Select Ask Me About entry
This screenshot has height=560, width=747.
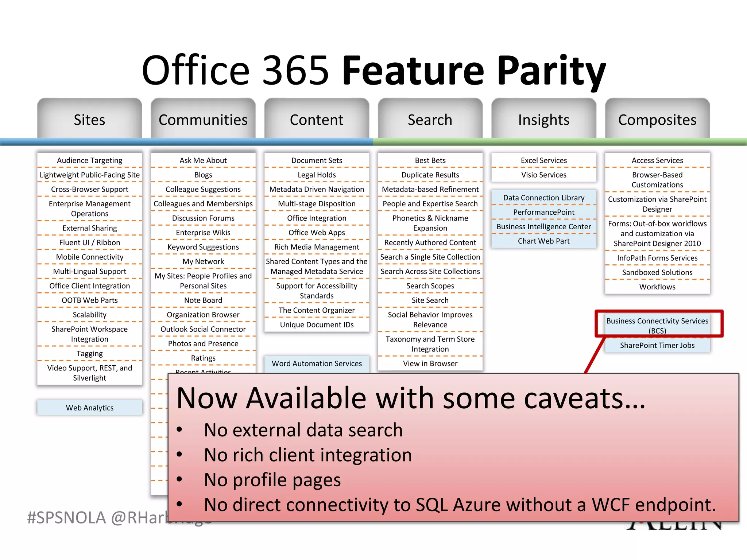pyautogui.click(x=203, y=160)
